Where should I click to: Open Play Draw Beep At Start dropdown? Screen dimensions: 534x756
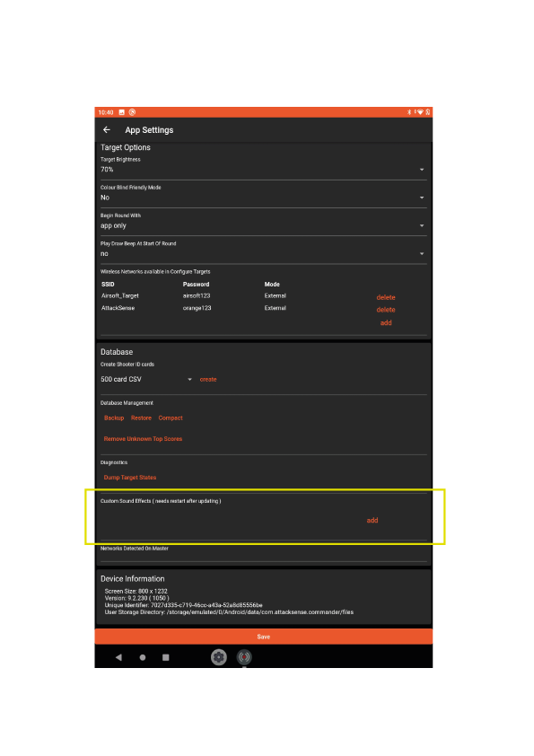click(264, 253)
